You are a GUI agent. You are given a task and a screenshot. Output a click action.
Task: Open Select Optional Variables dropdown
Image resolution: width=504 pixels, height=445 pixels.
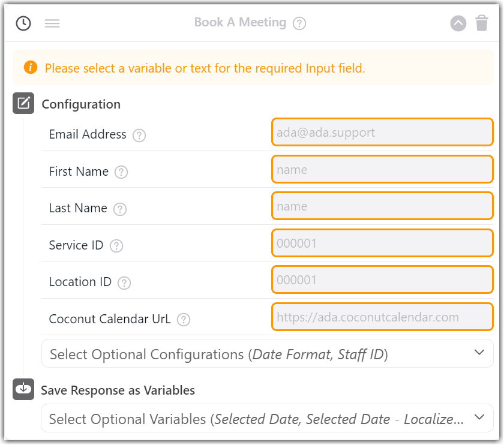click(267, 419)
